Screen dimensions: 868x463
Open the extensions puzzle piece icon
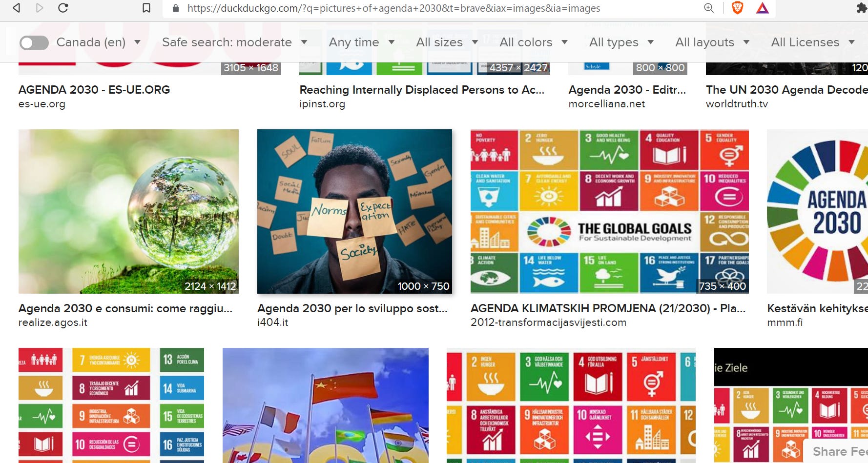coord(862,8)
